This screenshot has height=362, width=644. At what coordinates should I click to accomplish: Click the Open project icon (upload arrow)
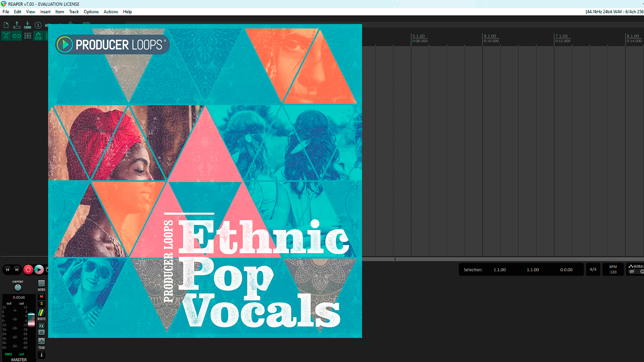(x=17, y=25)
